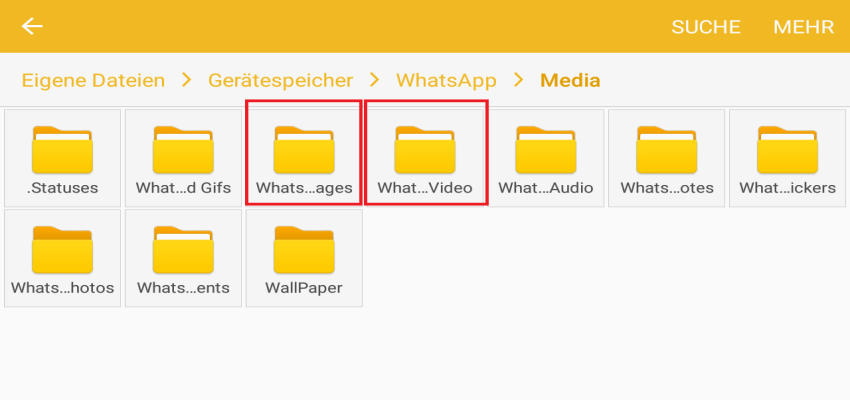The height and width of the screenshot is (400, 850).
Task: Go to Eigene Dateien in breadcrumb
Action: 93,80
